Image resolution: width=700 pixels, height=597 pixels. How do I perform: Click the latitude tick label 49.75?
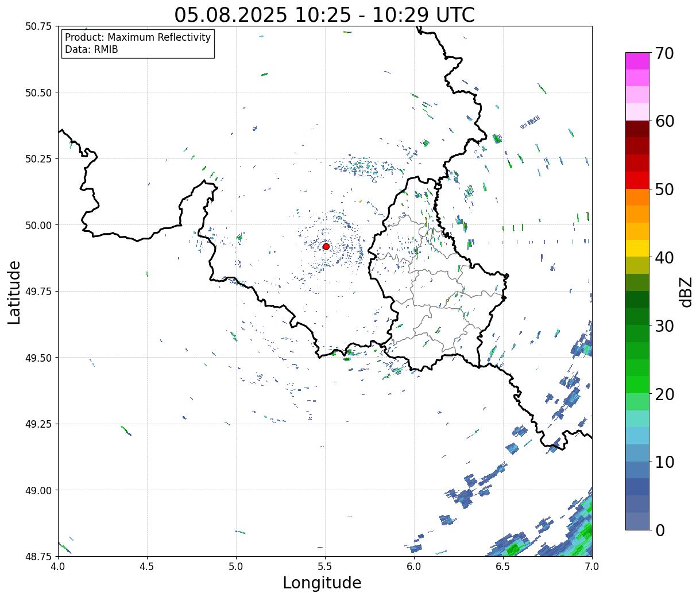[38, 292]
